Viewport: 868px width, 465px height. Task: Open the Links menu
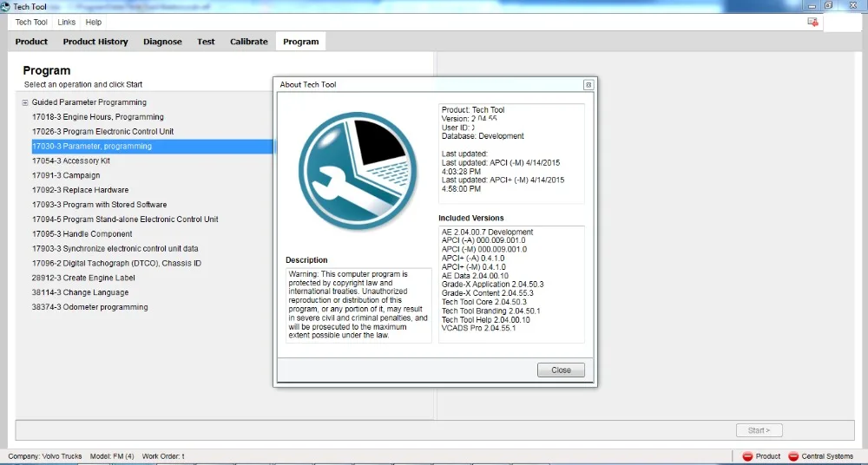67,23
